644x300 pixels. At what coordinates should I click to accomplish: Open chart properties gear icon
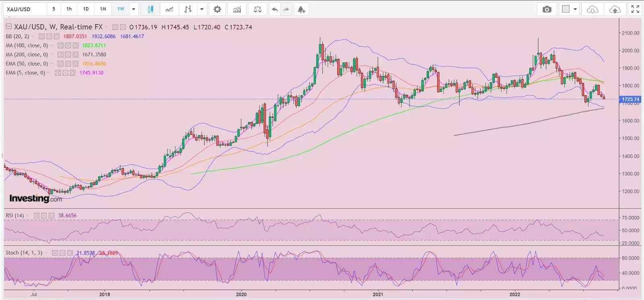(217, 9)
